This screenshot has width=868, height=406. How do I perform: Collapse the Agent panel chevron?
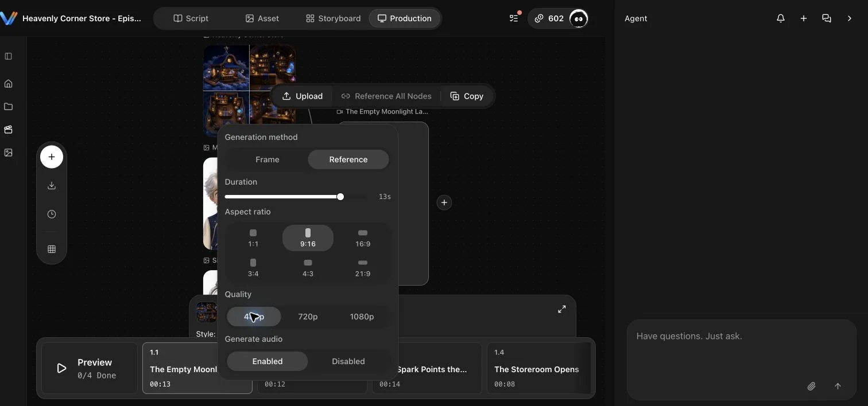coord(850,18)
